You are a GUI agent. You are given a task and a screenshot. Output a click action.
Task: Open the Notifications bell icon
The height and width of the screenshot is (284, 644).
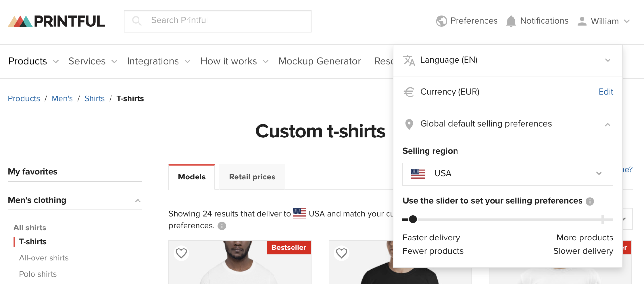click(511, 21)
